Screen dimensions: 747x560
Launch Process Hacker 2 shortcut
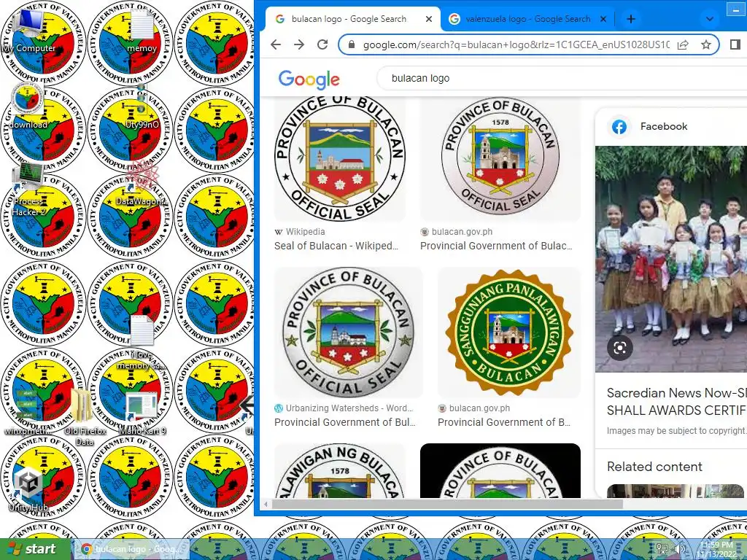click(28, 190)
